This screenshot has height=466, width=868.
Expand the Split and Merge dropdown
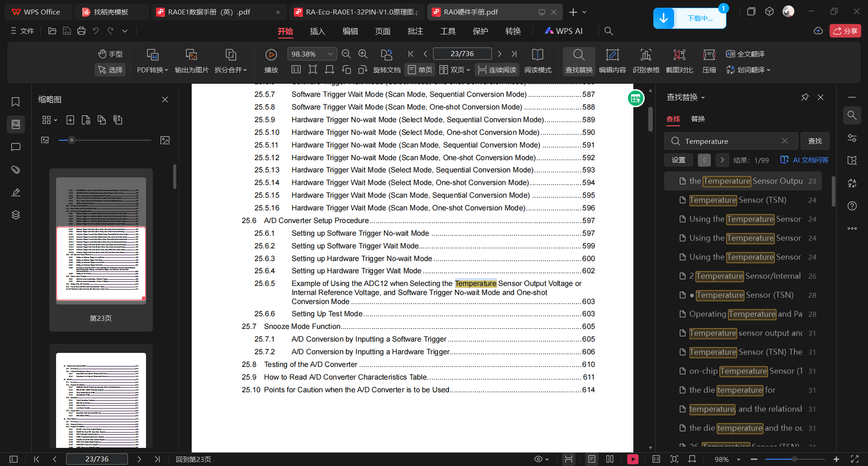point(231,70)
